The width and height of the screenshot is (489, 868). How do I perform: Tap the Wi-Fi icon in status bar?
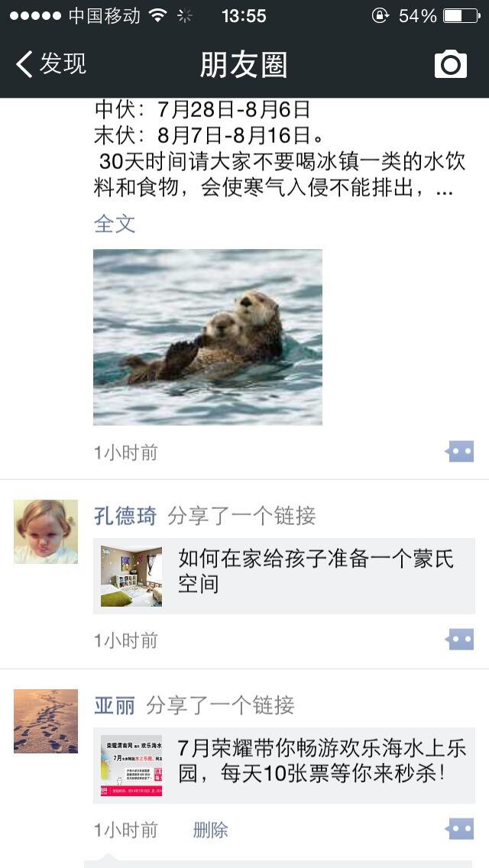pos(158,15)
